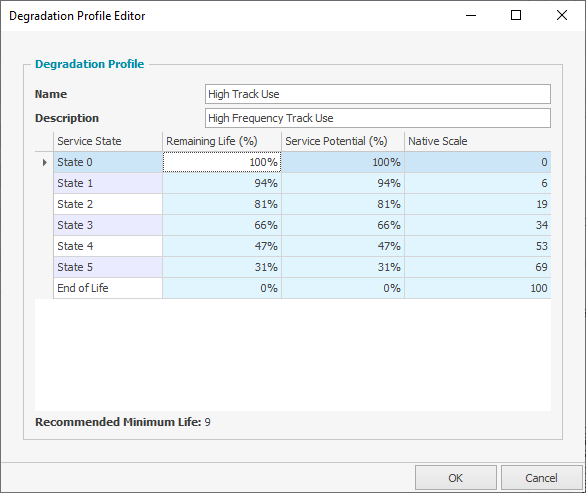Click the Remaining Life (%) column header
The width and height of the screenshot is (586, 493).
coord(222,141)
